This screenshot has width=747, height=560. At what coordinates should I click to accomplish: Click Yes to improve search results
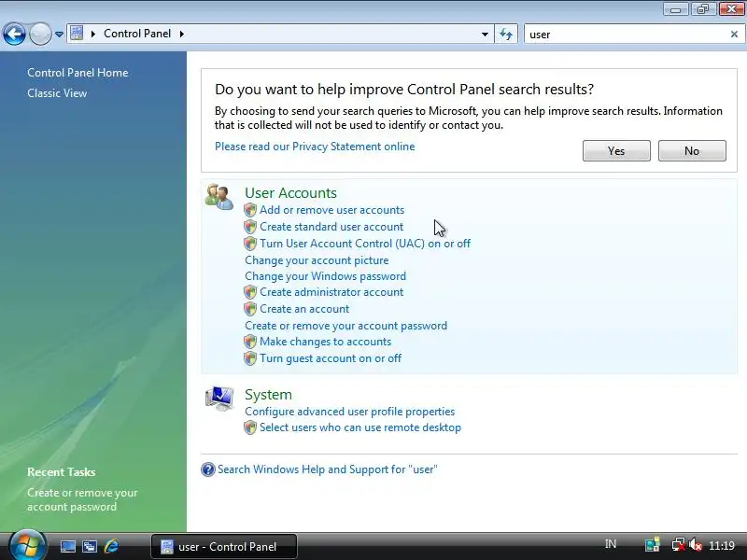[616, 151]
